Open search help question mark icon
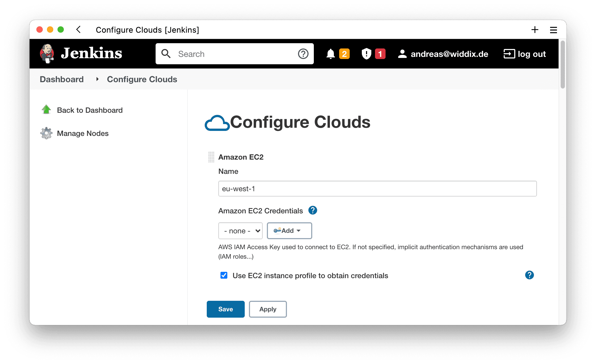This screenshot has width=596, height=364. (303, 54)
